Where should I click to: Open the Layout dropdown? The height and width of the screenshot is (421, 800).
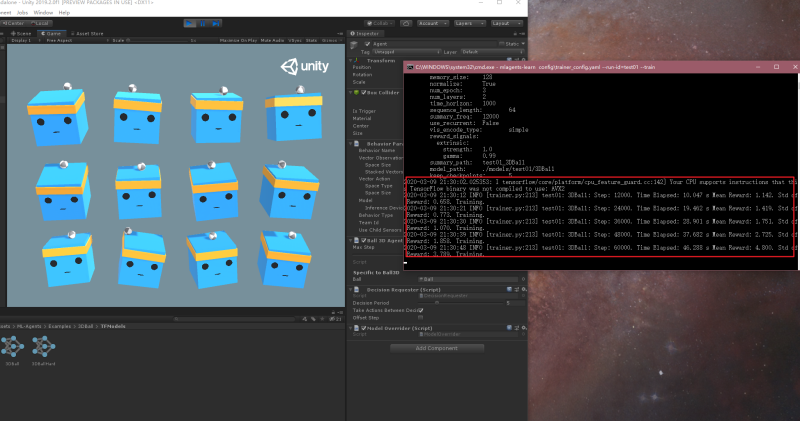click(506, 23)
